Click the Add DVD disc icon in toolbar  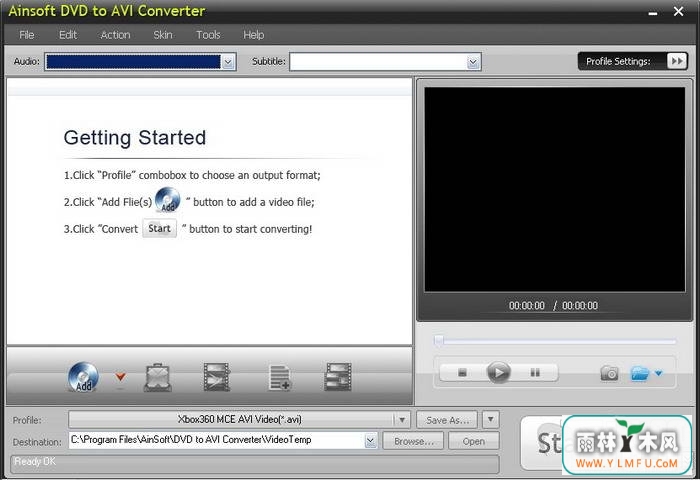tap(83, 377)
